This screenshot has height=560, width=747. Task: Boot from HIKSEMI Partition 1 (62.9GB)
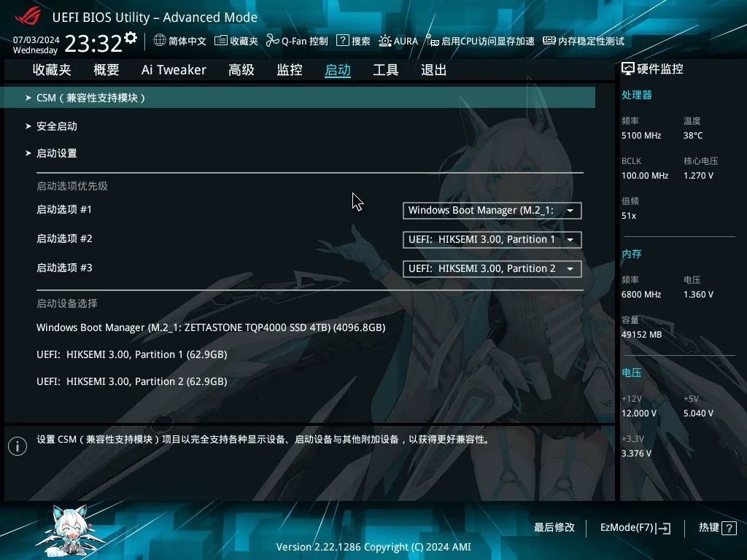(x=132, y=355)
